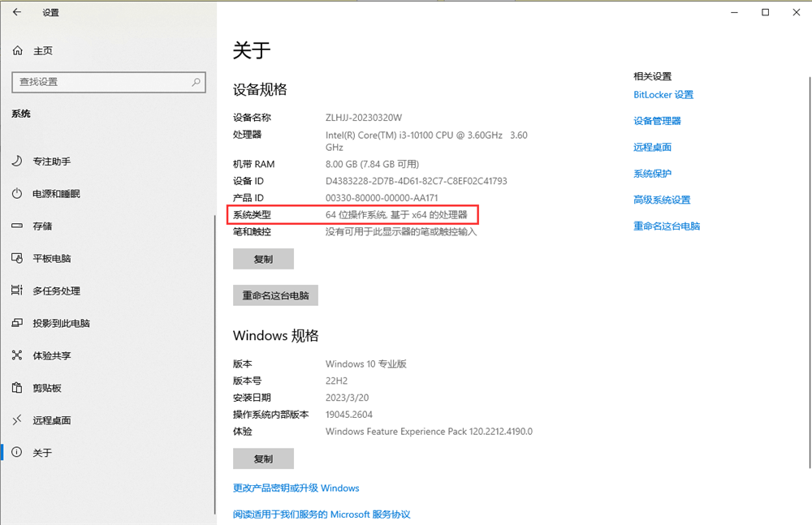Viewport: 812px width, 525px height.
Task: Select the 存储 storage icon
Action: pos(17,226)
